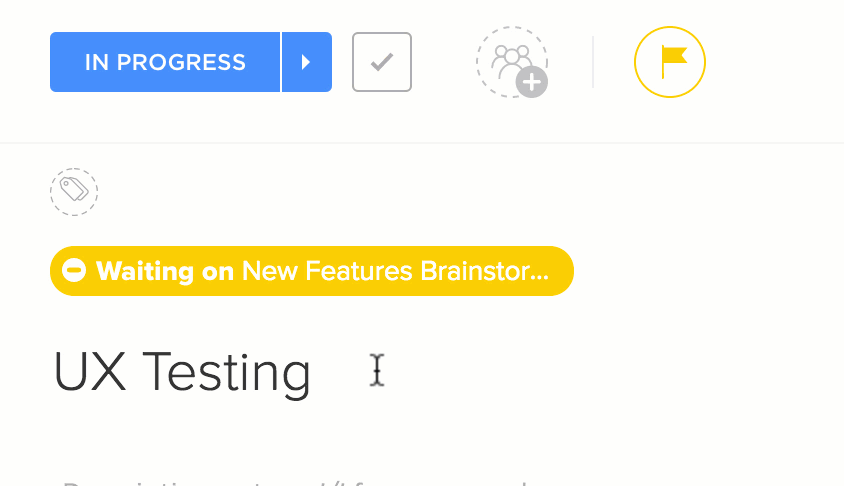Click the next-status arrow beside IN PROGRESS
844x486 pixels.
pos(306,62)
